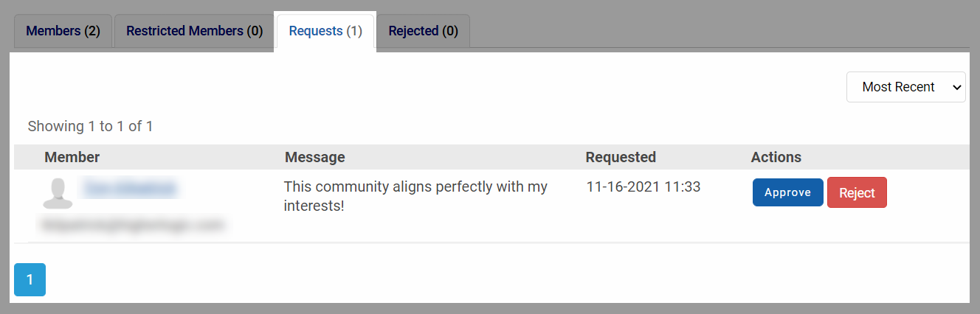Click the blurred member email address
The height and width of the screenshot is (314, 980).
(132, 225)
